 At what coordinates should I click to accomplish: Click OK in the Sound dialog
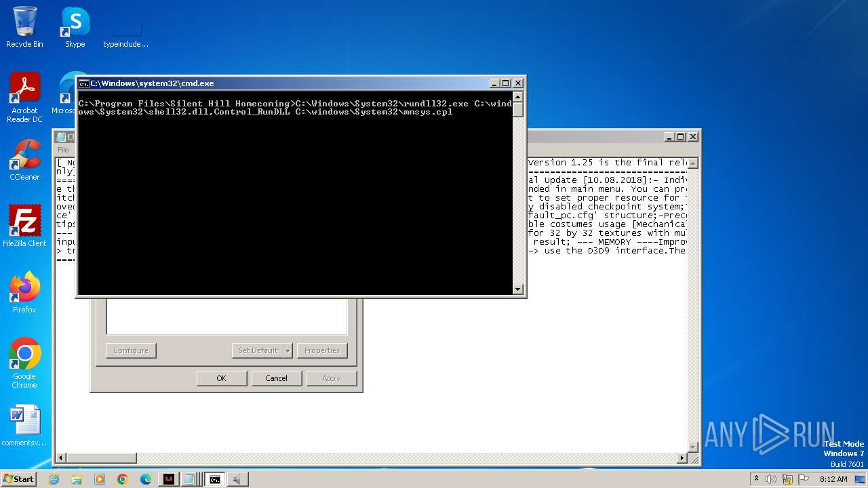click(221, 378)
